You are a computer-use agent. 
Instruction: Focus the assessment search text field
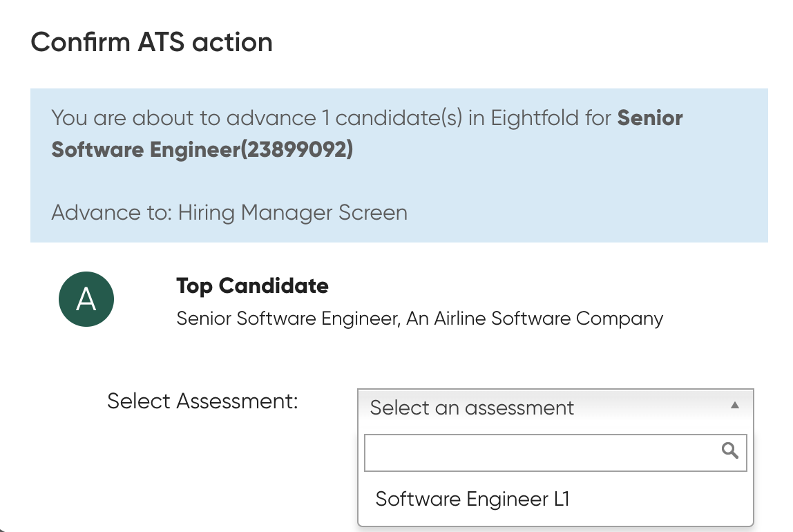pos(555,453)
